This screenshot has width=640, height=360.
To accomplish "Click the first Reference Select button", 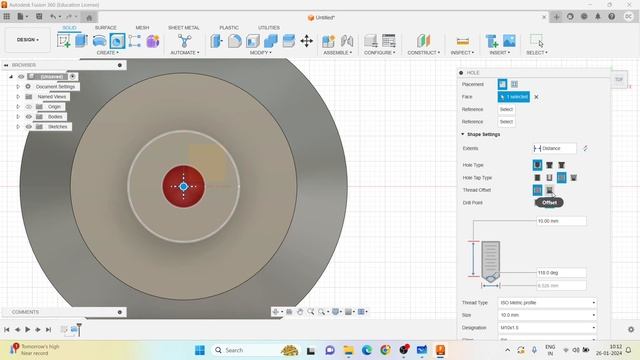I will (507, 109).
